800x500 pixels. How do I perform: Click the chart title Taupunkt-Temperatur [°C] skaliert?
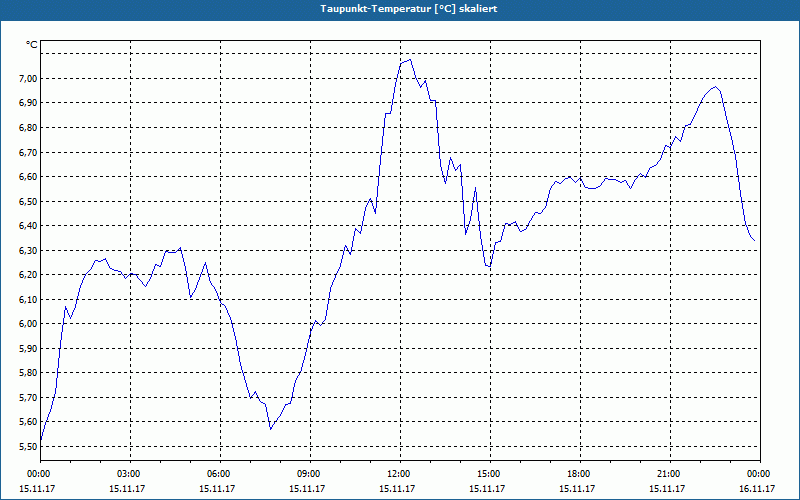(409, 9)
